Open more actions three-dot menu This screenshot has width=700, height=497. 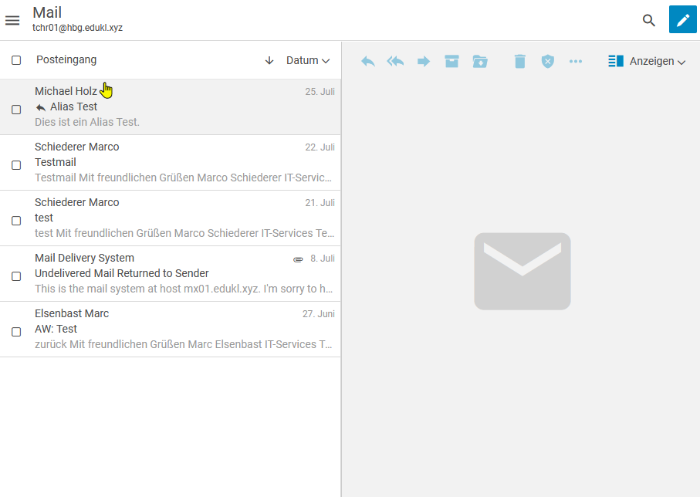575,62
